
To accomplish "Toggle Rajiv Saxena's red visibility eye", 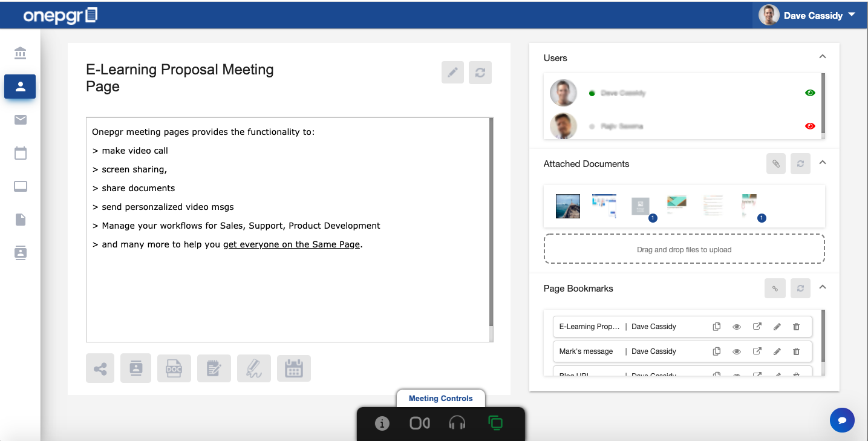I will pos(810,126).
